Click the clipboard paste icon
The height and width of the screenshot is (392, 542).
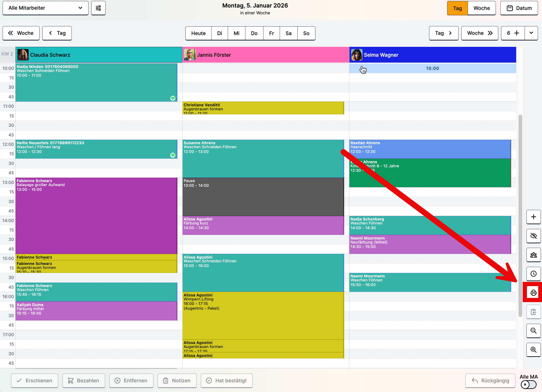533,312
